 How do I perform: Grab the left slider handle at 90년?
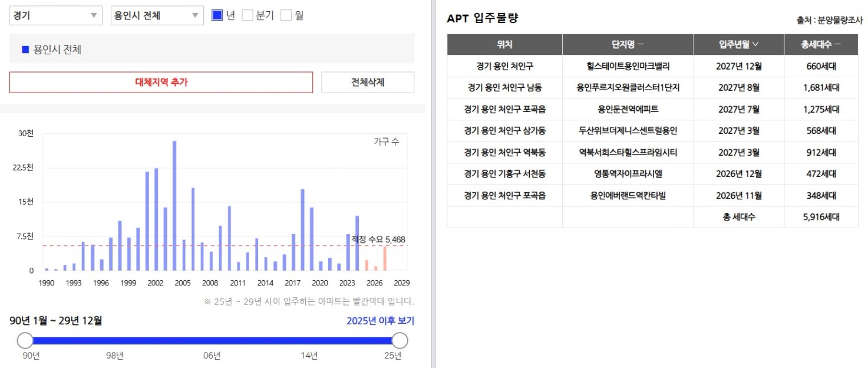pyautogui.click(x=25, y=340)
